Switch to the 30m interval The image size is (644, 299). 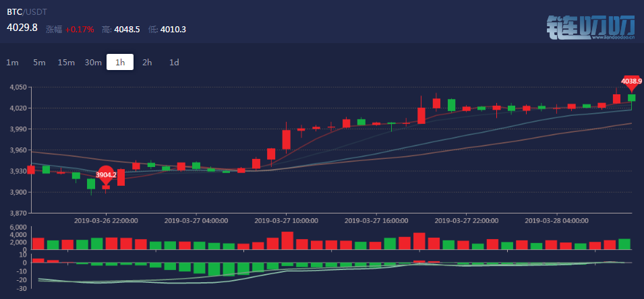[x=93, y=63]
